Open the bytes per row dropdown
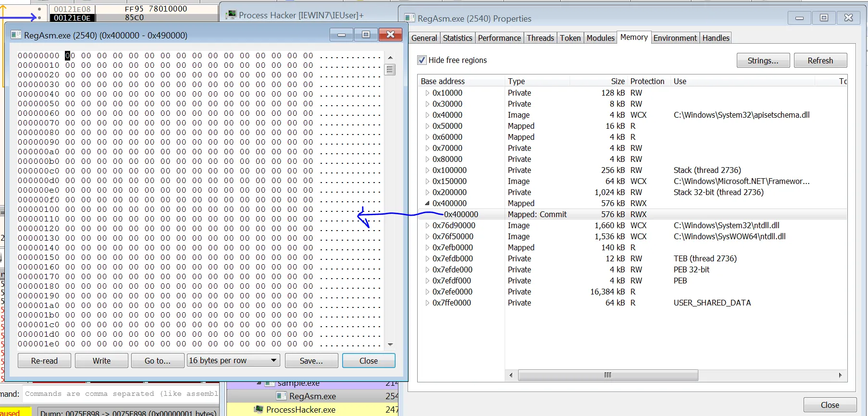Screen dimensions: 868x416 (234, 361)
